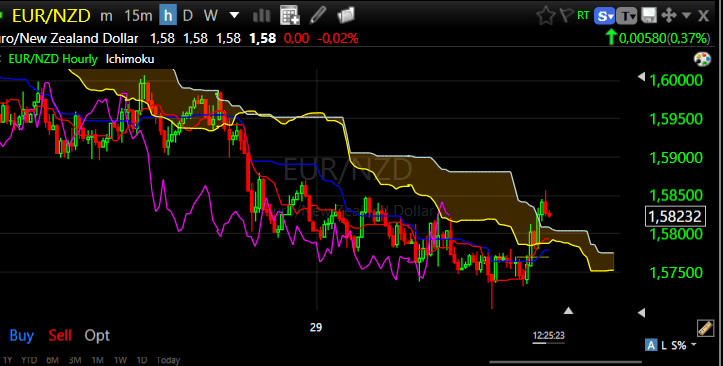
Task: Select the 3M range
Action: click(x=75, y=360)
